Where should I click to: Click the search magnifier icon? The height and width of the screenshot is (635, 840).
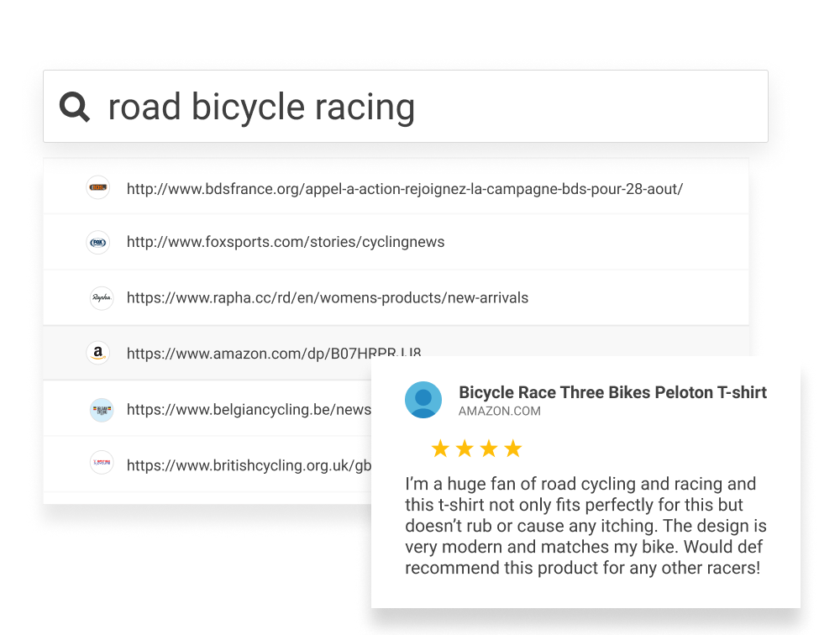tap(75, 108)
